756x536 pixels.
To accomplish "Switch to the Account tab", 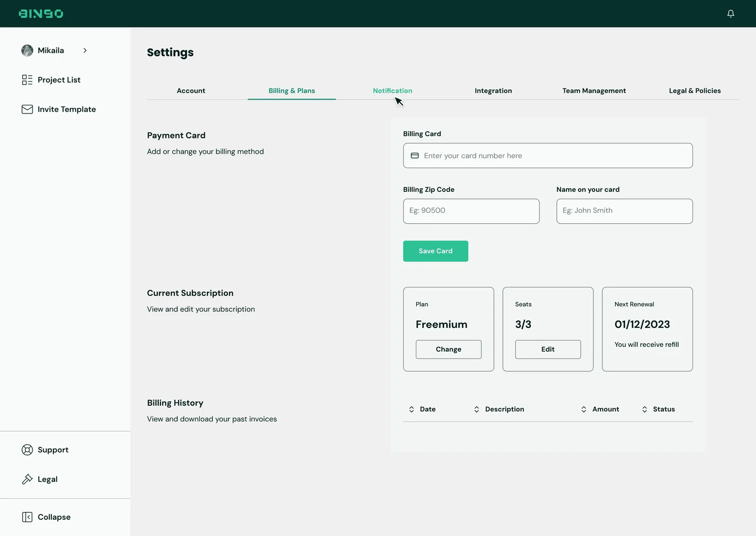I will click(191, 91).
